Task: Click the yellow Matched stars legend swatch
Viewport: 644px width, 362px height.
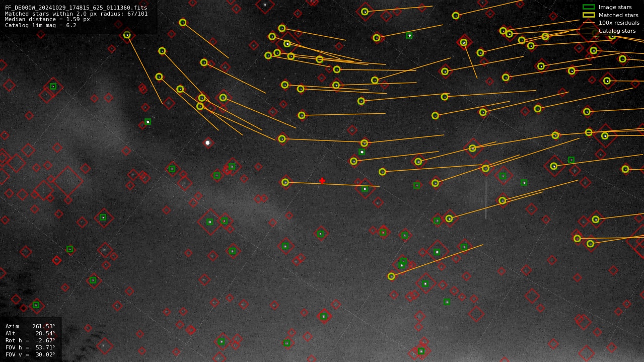Action: pos(589,15)
